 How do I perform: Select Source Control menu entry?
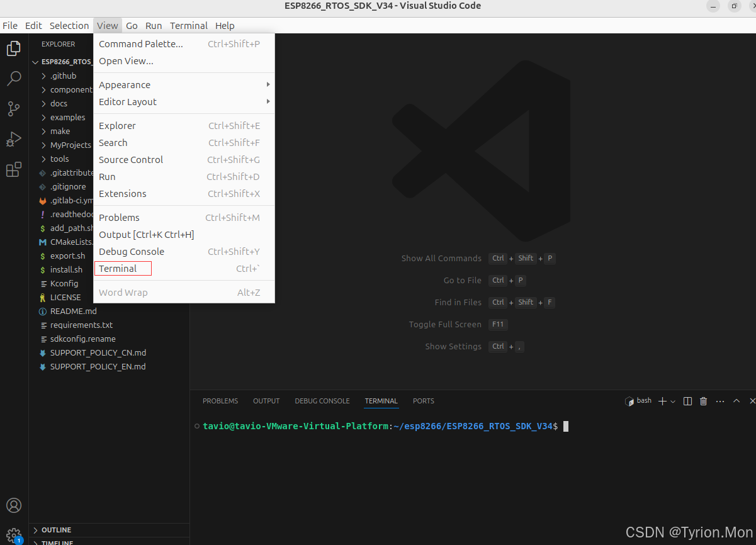184,160
